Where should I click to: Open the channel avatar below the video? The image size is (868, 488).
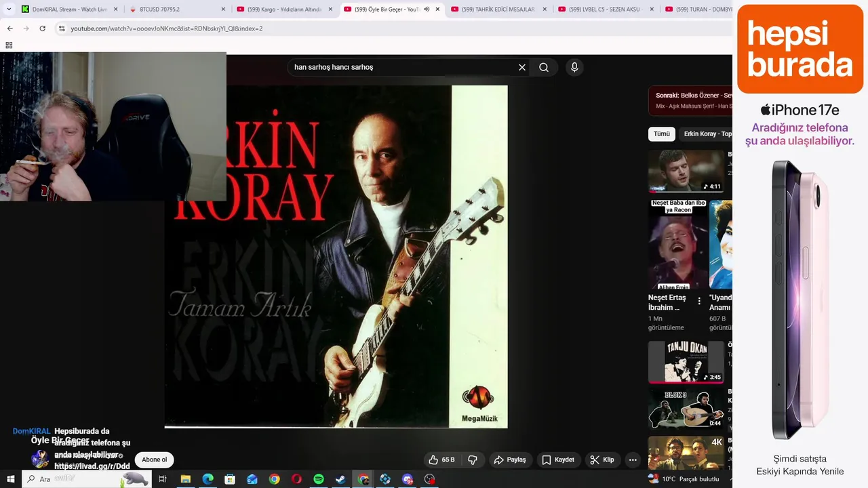[40, 460]
